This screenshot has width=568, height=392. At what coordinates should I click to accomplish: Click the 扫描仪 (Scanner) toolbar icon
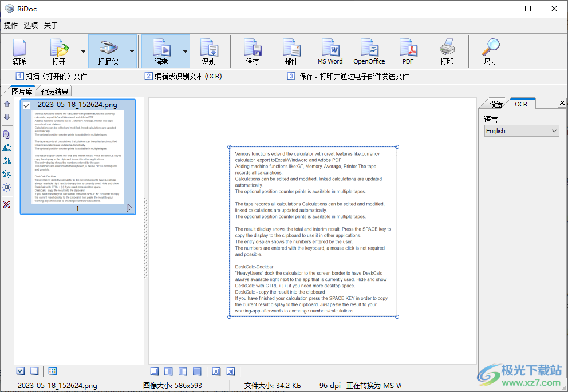pyautogui.click(x=108, y=52)
